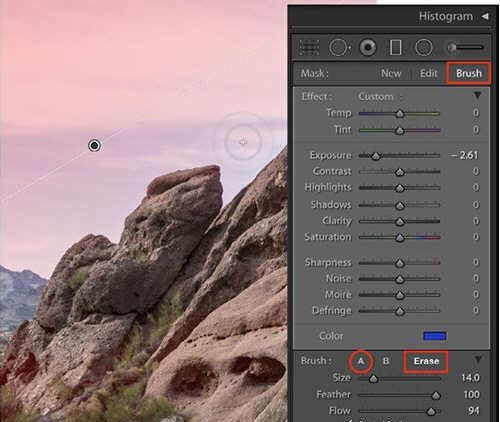This screenshot has width=500, height=422.
Task: Collapse the Histogram panel triangle
Action: coord(485,16)
